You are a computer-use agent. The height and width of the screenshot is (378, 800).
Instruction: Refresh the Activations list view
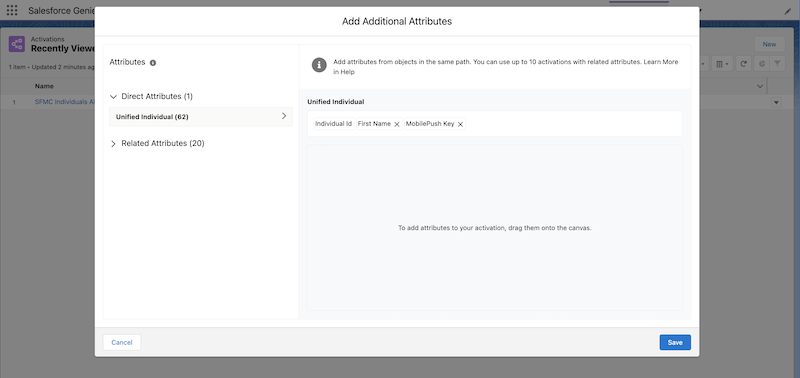pyautogui.click(x=743, y=64)
